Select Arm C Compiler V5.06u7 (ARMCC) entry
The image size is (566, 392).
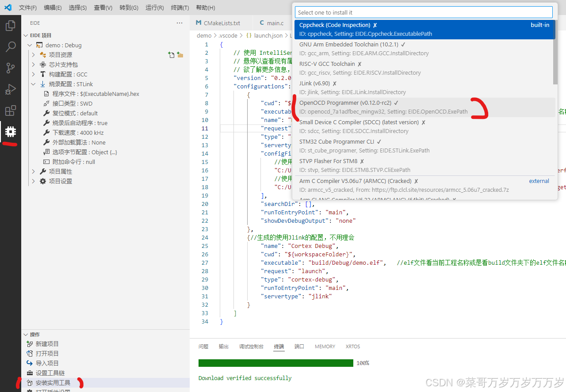(x=424, y=186)
